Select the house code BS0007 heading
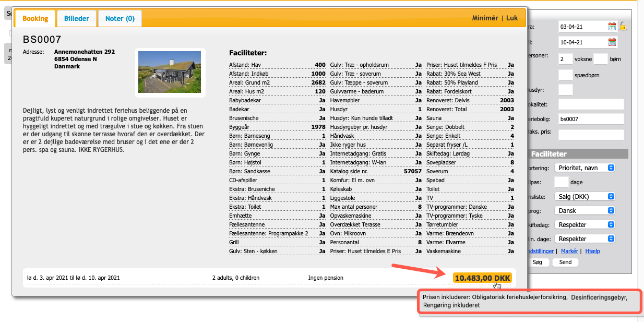Screen dimensions: 644x322 click(42, 39)
